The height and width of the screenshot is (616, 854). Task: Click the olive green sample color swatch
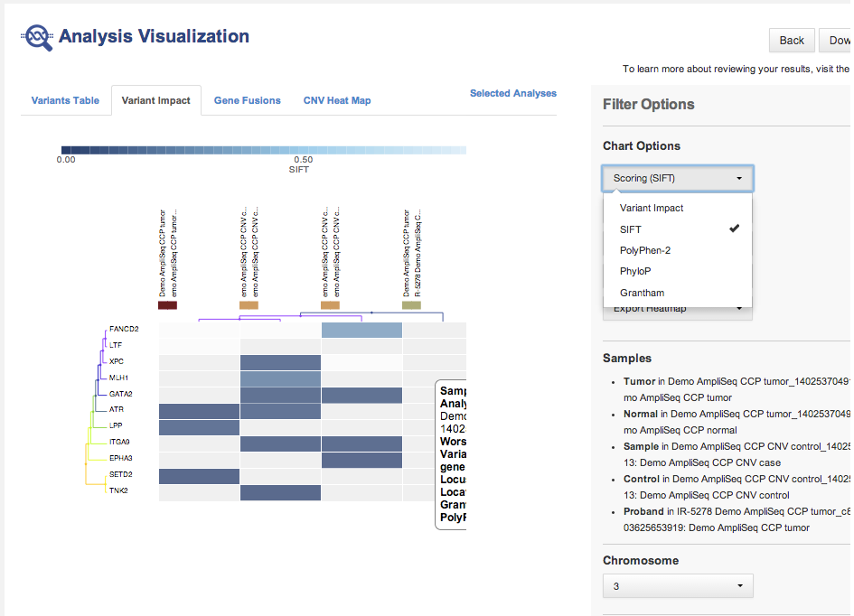click(411, 305)
